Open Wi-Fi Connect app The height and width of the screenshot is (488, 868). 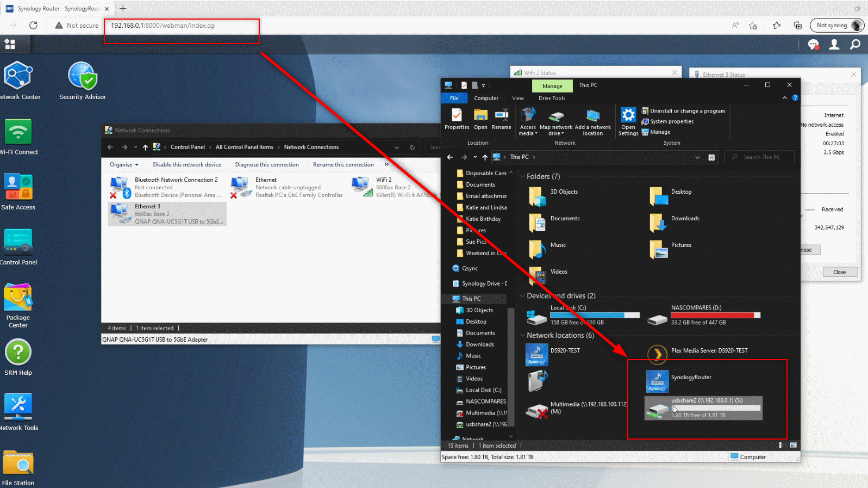(x=18, y=137)
